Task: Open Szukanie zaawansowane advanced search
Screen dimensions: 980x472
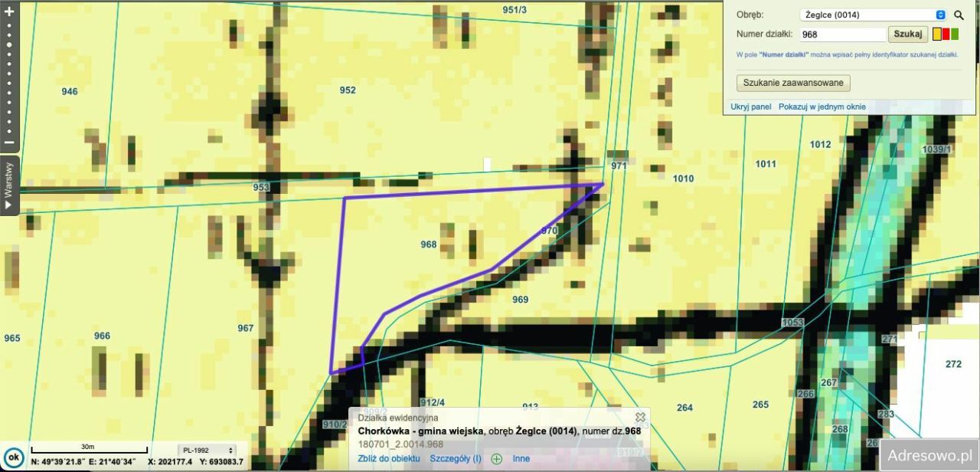Action: click(x=793, y=83)
